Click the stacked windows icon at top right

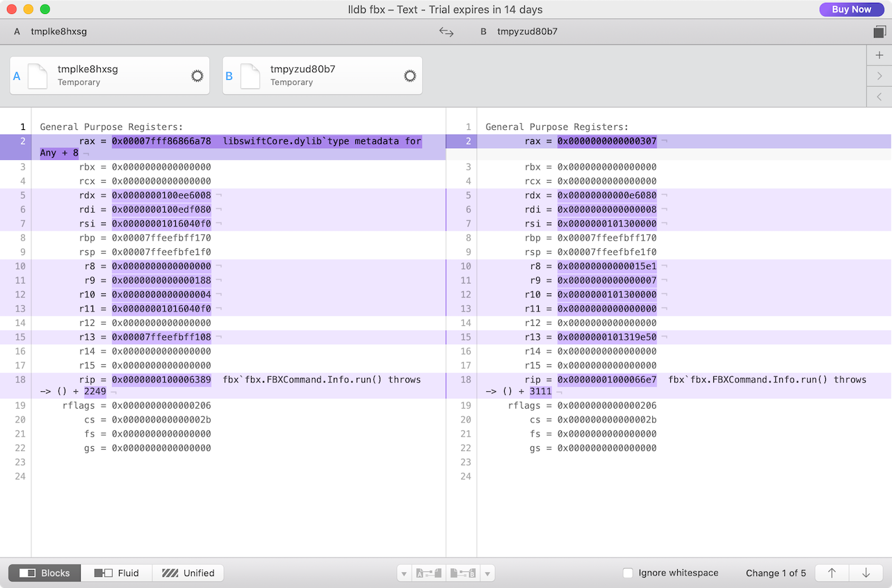tap(879, 32)
